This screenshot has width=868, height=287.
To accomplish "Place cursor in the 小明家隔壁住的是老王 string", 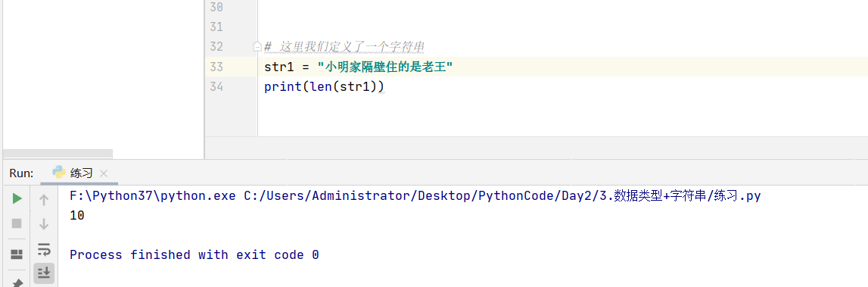I will click(385, 67).
